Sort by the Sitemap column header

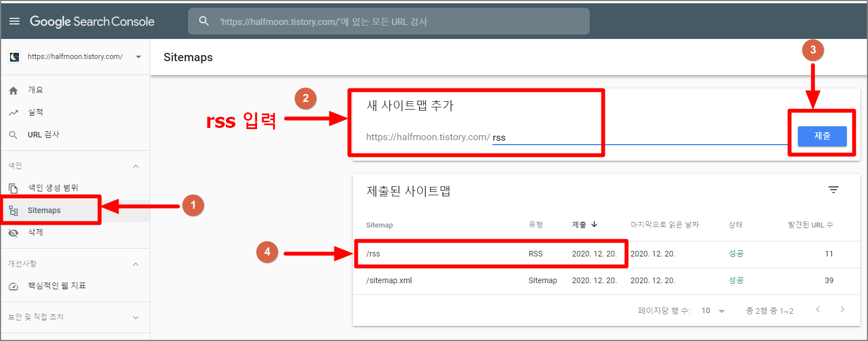[x=379, y=225]
